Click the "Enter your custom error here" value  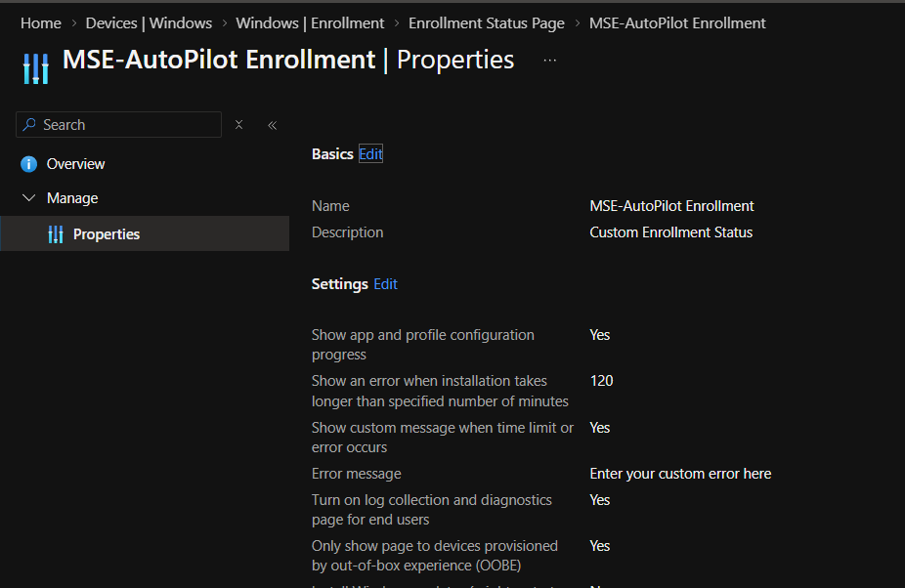[680, 474]
